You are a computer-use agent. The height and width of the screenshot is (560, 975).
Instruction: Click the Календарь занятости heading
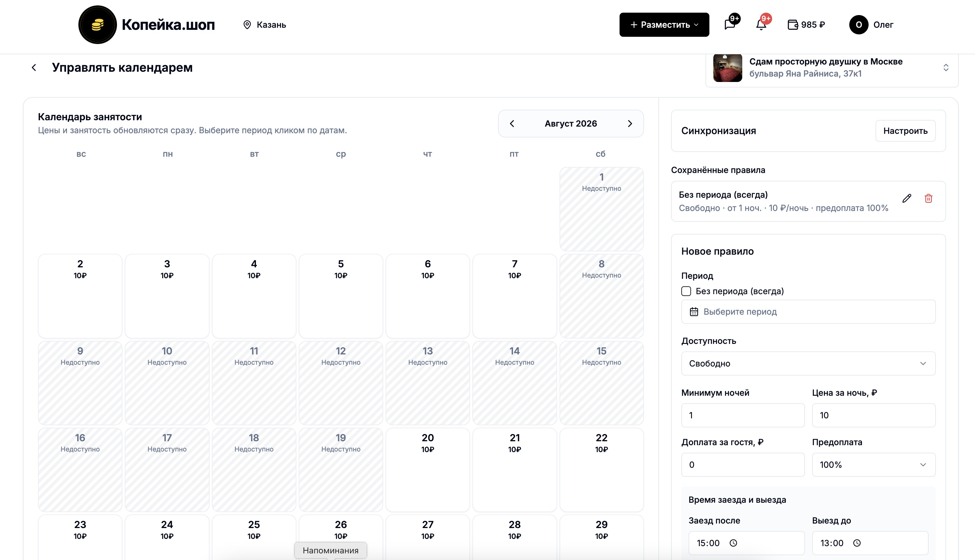tap(90, 117)
